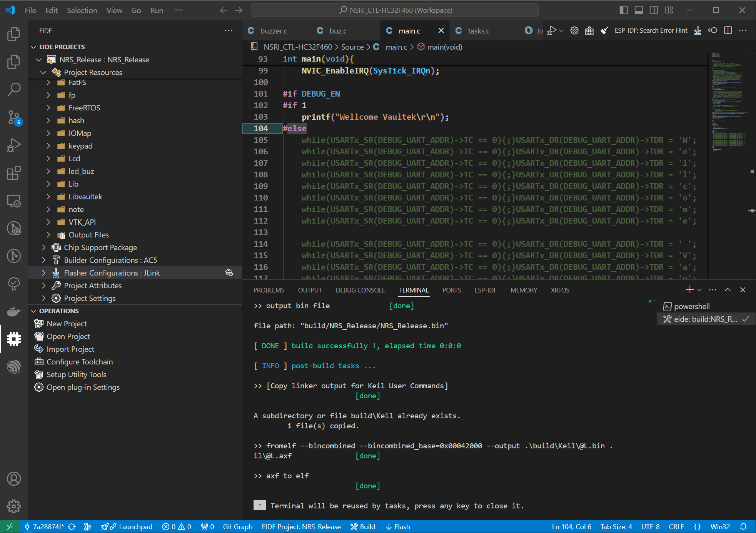Click the command center search box

click(x=394, y=10)
